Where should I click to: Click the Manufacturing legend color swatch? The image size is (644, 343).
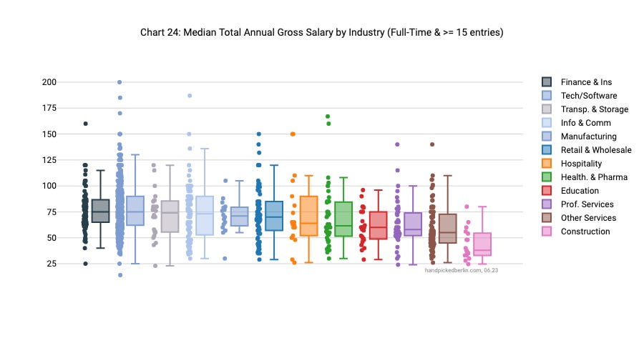click(x=546, y=136)
